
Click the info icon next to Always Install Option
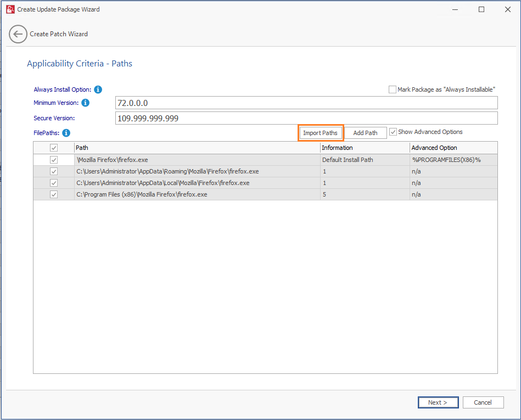98,89
